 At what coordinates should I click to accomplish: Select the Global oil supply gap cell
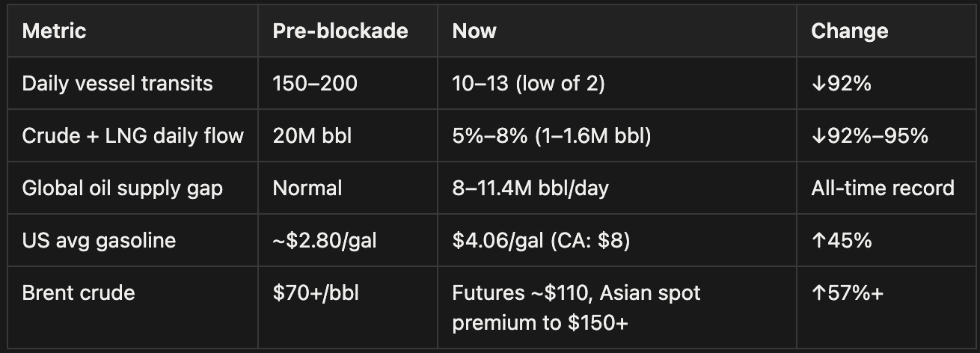[122, 188]
